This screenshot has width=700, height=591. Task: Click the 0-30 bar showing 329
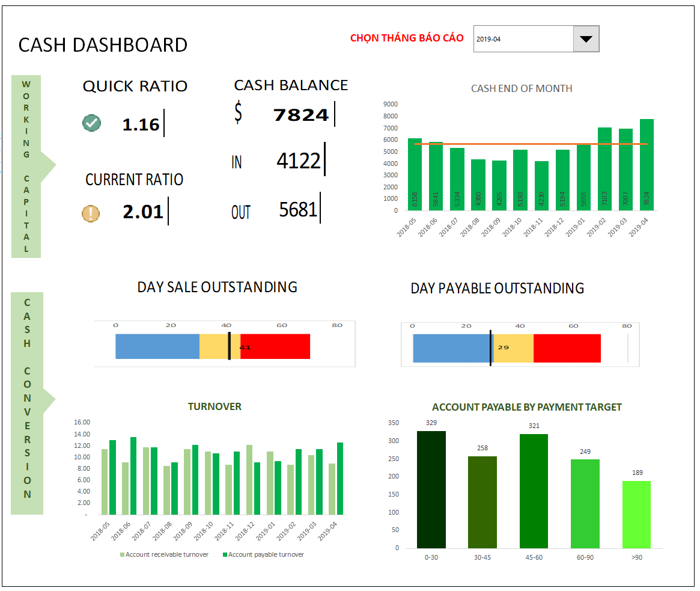(431, 489)
